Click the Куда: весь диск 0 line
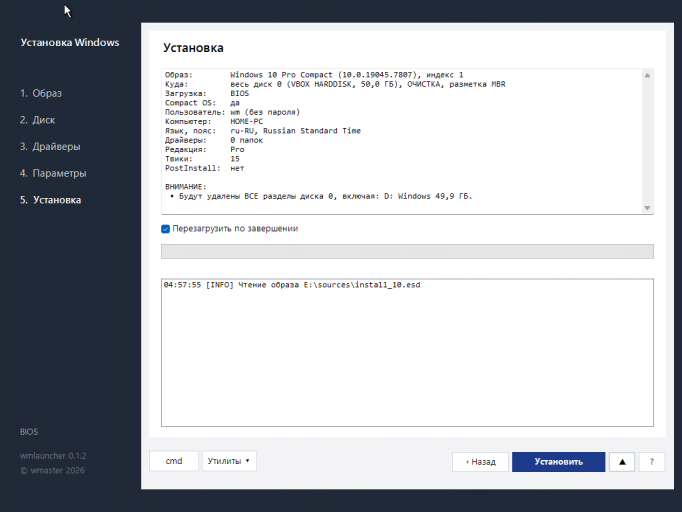 pyautogui.click(x=335, y=84)
